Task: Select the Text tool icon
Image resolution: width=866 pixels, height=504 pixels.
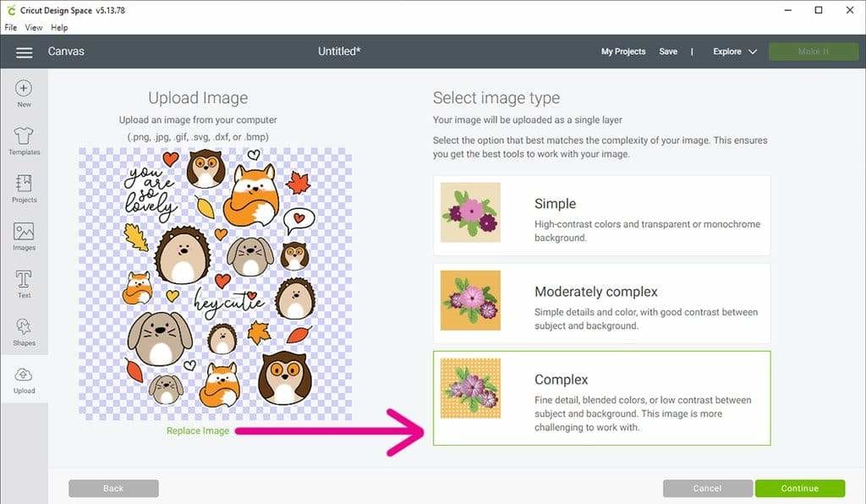Action: coord(24,279)
